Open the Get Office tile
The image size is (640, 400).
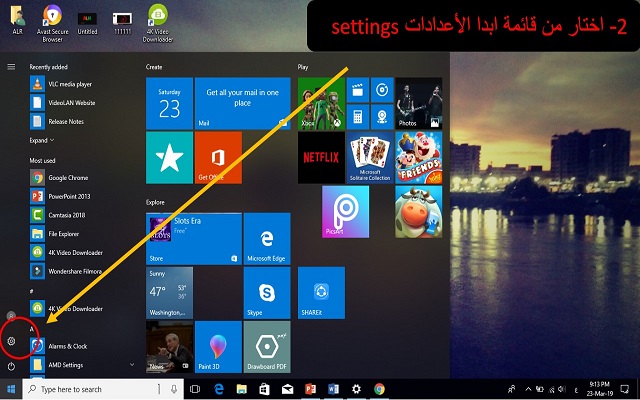(x=218, y=157)
